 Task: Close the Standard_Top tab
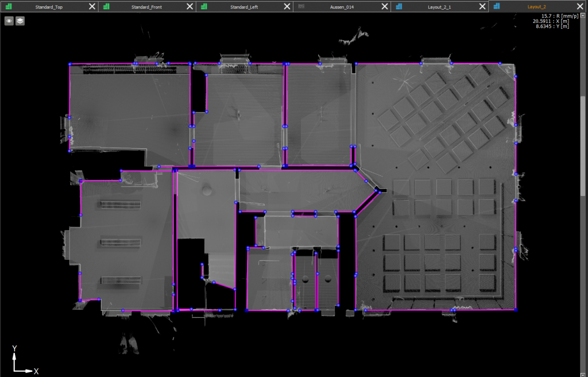tap(92, 6)
